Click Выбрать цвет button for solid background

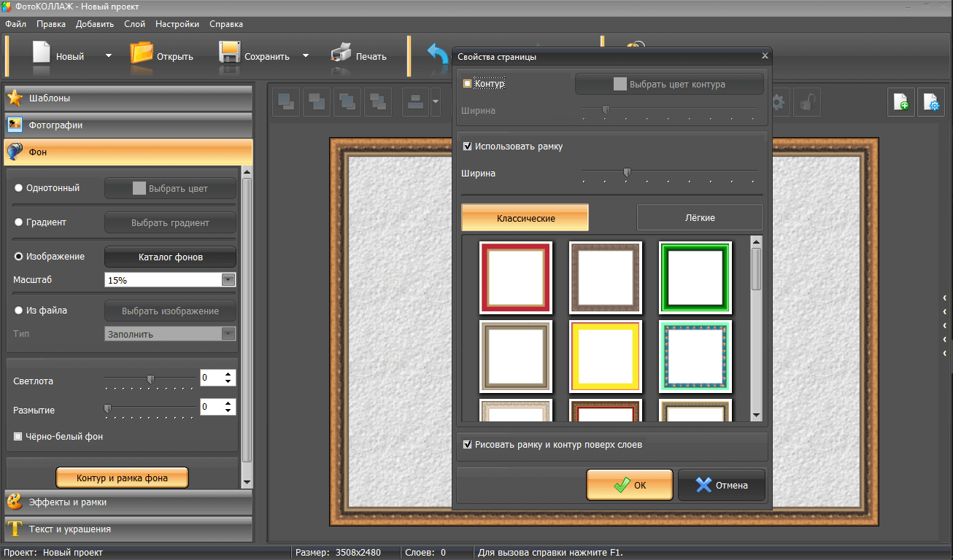171,188
